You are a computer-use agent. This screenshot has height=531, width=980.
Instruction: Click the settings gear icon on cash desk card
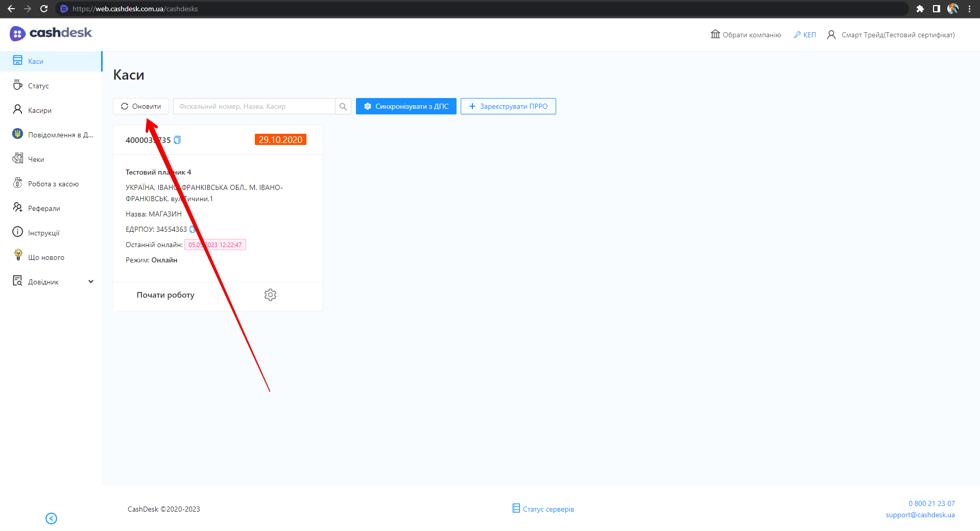(270, 295)
